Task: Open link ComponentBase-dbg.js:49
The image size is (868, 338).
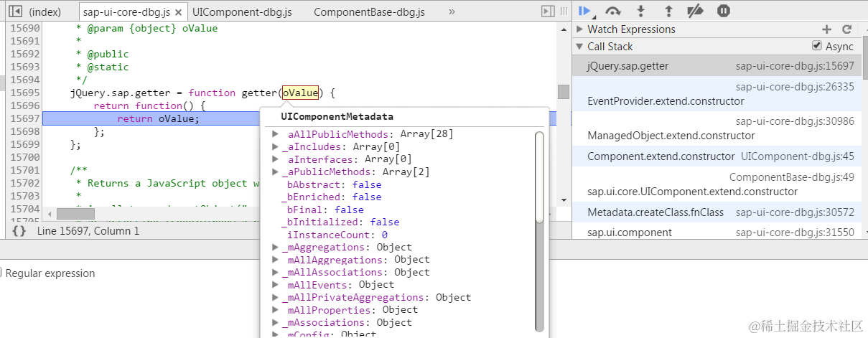Action: pos(792,177)
